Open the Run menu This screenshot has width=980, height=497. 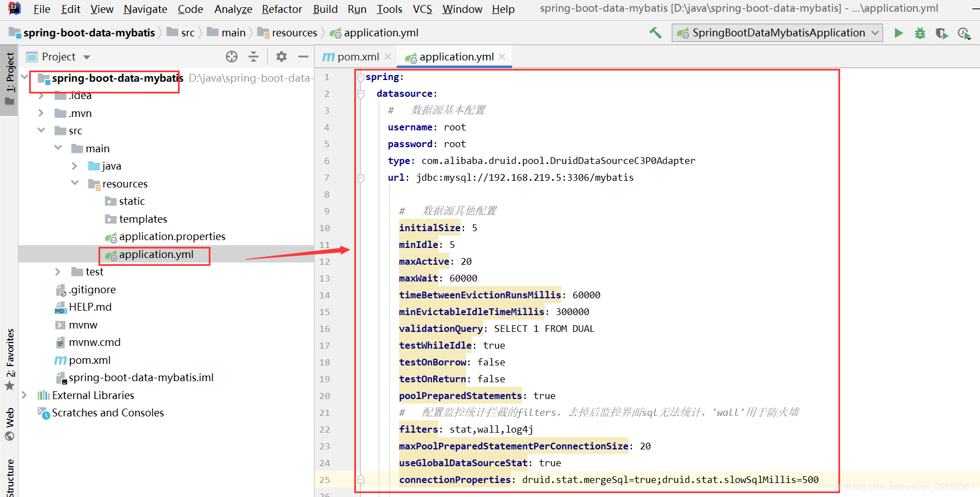click(357, 9)
